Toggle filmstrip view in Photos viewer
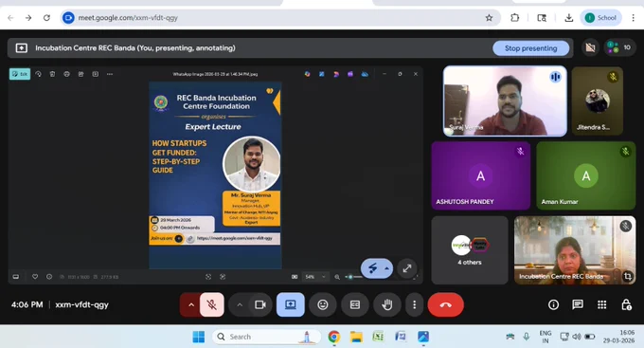This screenshot has width=644, height=348. pyautogui.click(x=15, y=277)
